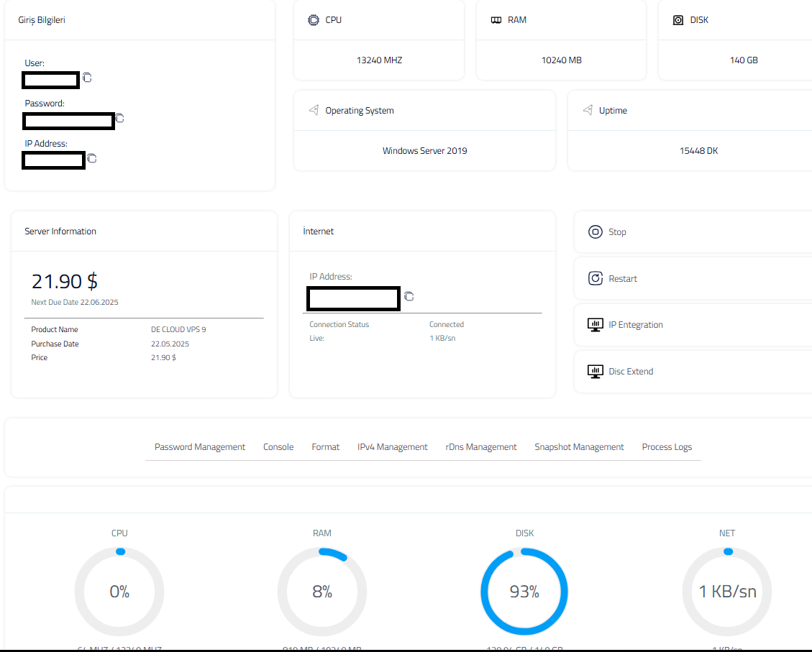
Task: Click the 15448 DK uptime value
Action: click(698, 151)
